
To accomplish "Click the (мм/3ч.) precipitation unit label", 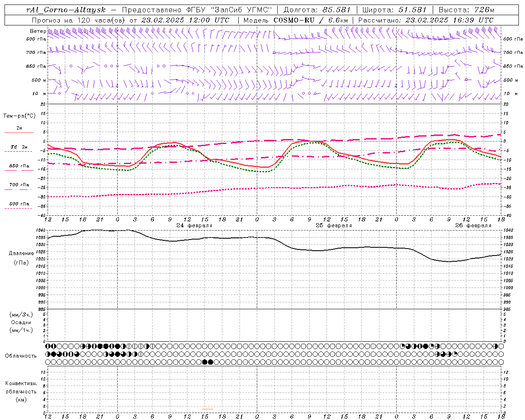I will pyautogui.click(x=21, y=315).
